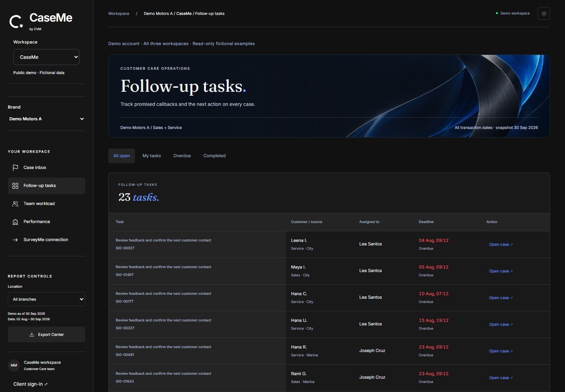Go to Case inbox
Viewport: 565px width, 392px height.
[46, 168]
